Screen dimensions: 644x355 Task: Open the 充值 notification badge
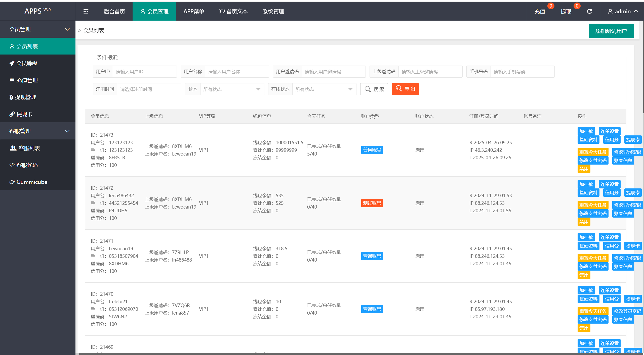pyautogui.click(x=551, y=6)
